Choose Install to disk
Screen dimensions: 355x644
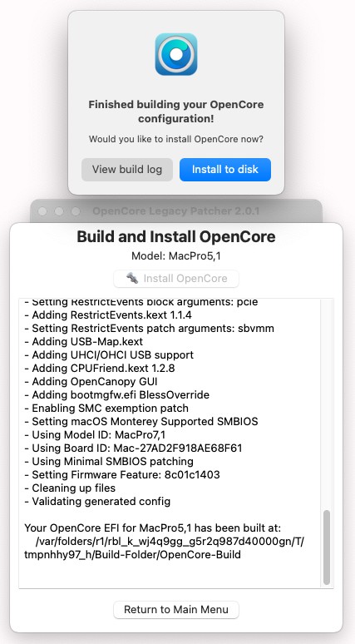pos(225,169)
